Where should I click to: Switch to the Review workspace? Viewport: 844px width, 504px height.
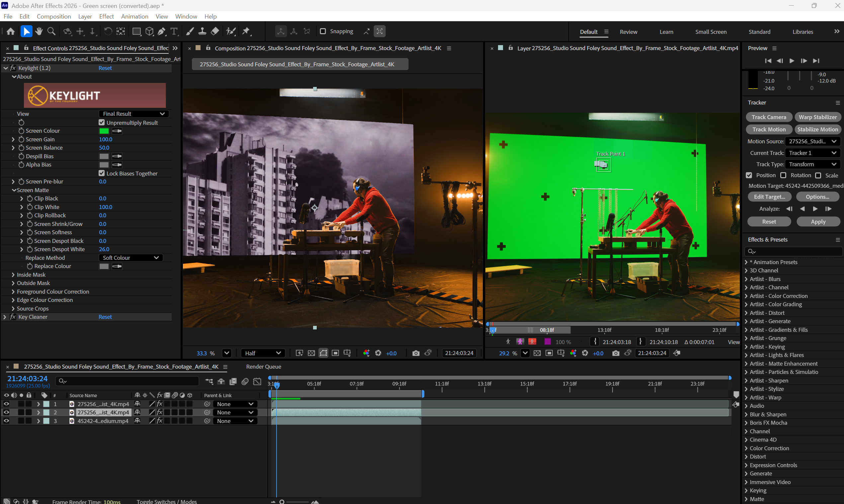point(628,32)
